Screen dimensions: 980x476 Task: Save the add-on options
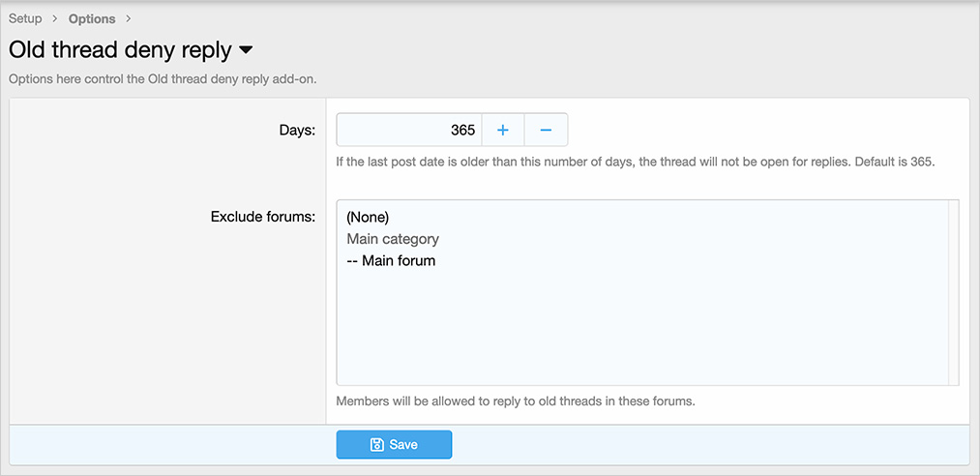(x=394, y=445)
